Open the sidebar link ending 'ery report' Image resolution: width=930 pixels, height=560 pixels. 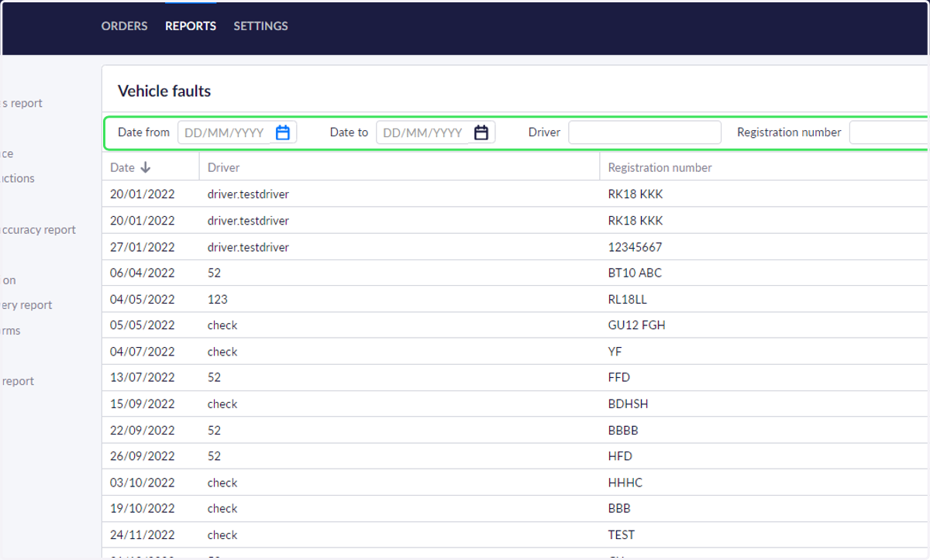click(26, 305)
